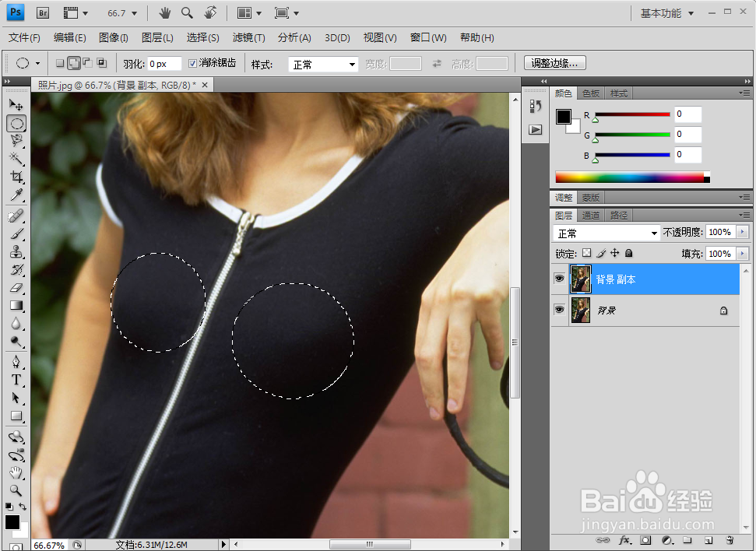
Task: Open the opacity slider arrow
Action: (x=743, y=232)
